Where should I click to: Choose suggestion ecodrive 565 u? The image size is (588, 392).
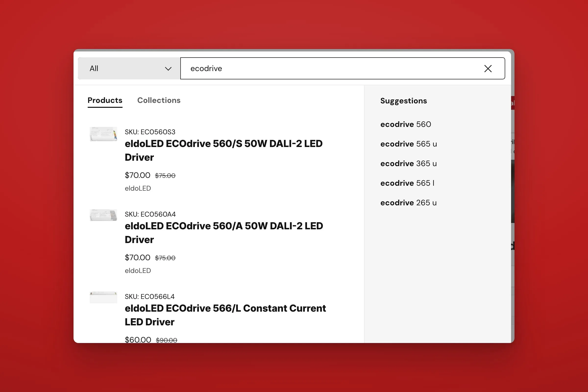click(408, 144)
